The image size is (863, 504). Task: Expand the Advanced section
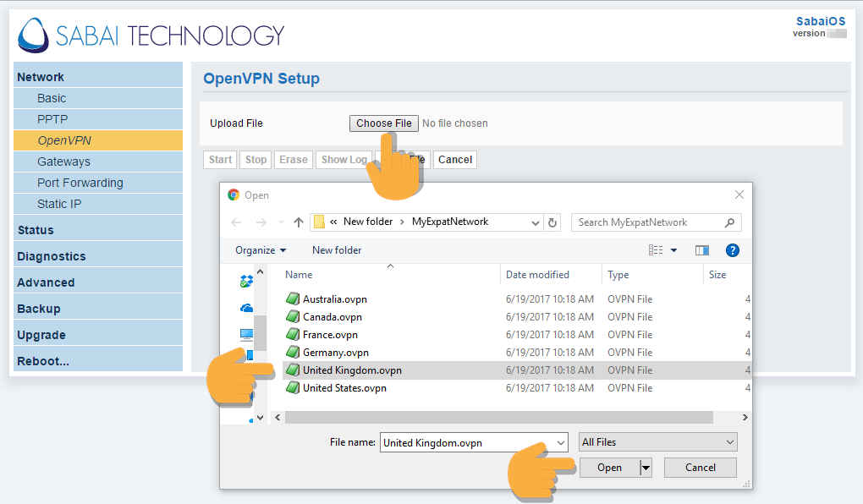coord(98,282)
